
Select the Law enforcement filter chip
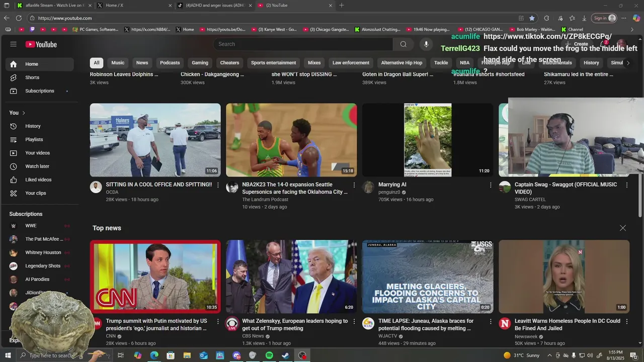[351, 63]
